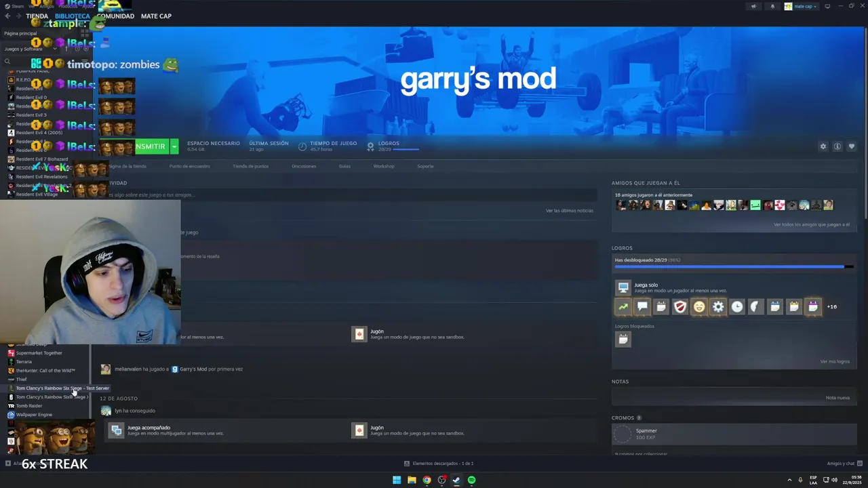The width and height of the screenshot is (868, 488).
Task: Toggle the recent activity clock filter
Action: (77, 49)
